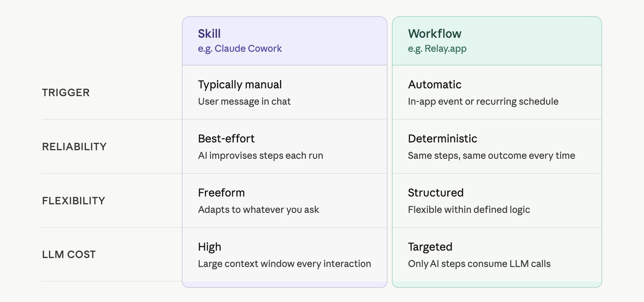Viewport: 644px width, 302px height.
Task: Select the 'e.g. Claude Cowork' subtitle
Action: [240, 48]
